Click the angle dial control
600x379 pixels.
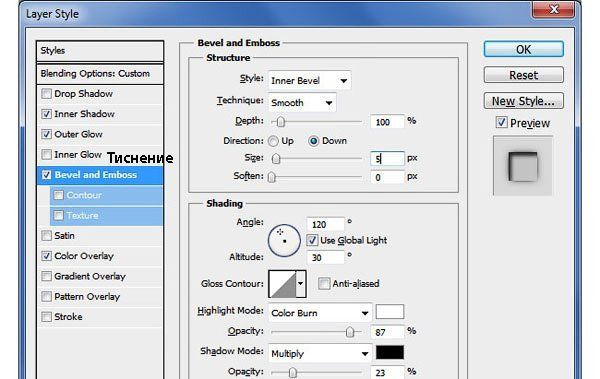coord(284,240)
